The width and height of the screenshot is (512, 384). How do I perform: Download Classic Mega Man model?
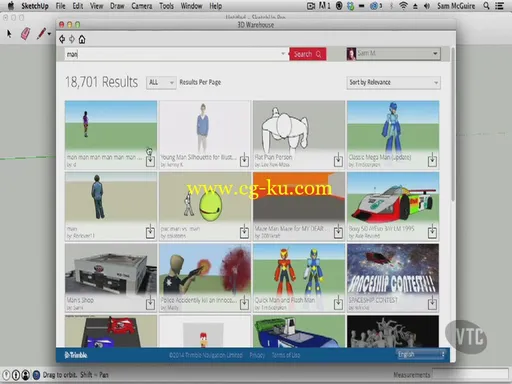pos(432,160)
